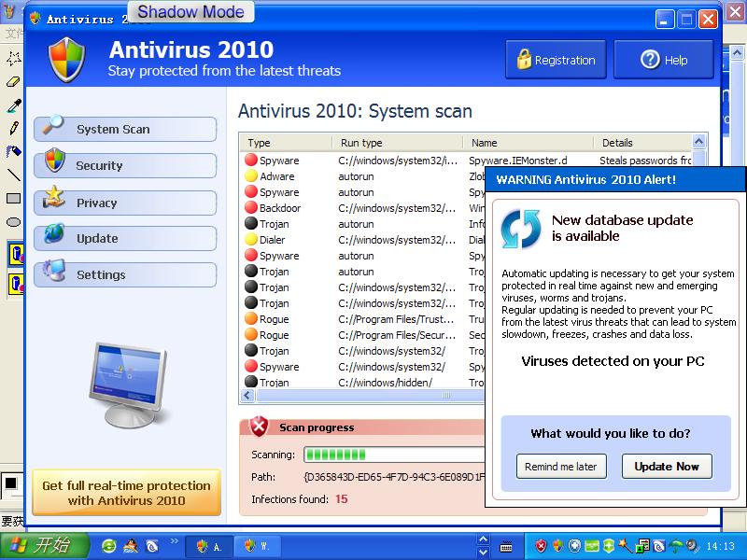Viewport: 747px width, 560px height.
Task: Select the Backdoor threat row
Action: 363,207
